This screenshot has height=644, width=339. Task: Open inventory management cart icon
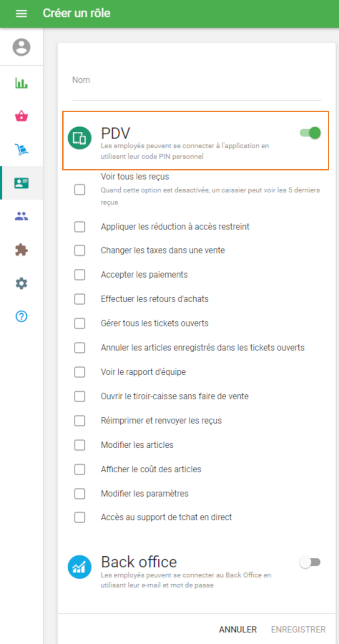coord(21,149)
